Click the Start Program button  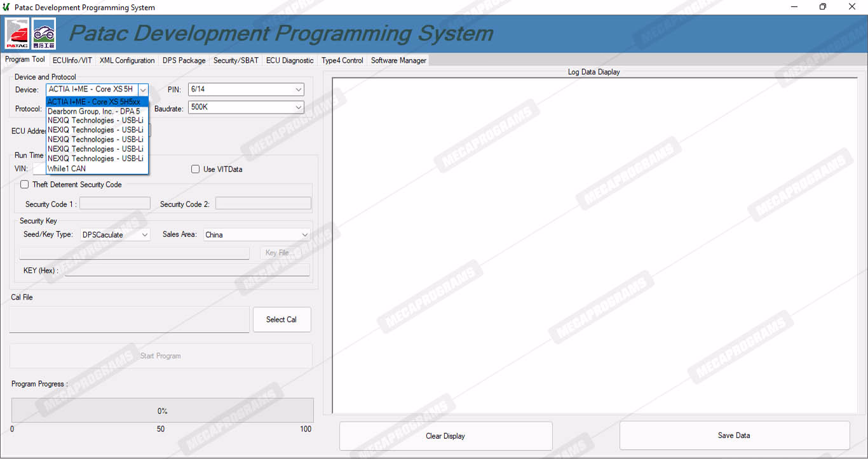(x=161, y=356)
